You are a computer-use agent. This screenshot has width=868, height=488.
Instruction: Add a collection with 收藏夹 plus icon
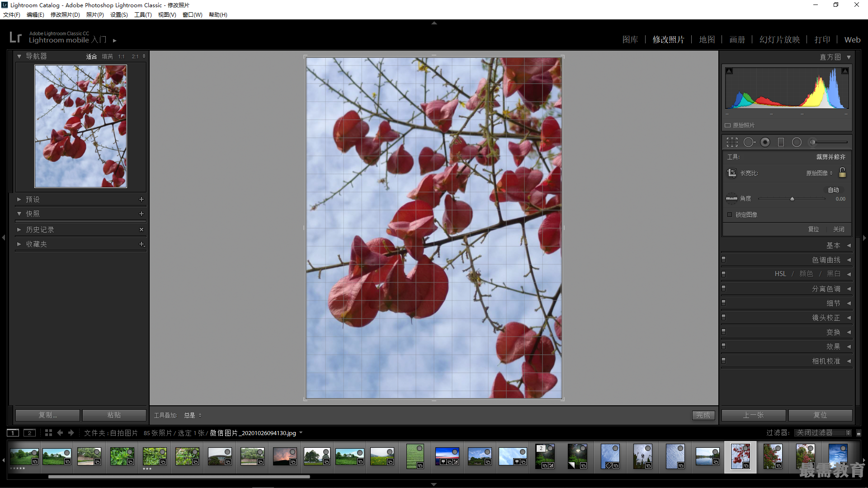click(x=142, y=244)
